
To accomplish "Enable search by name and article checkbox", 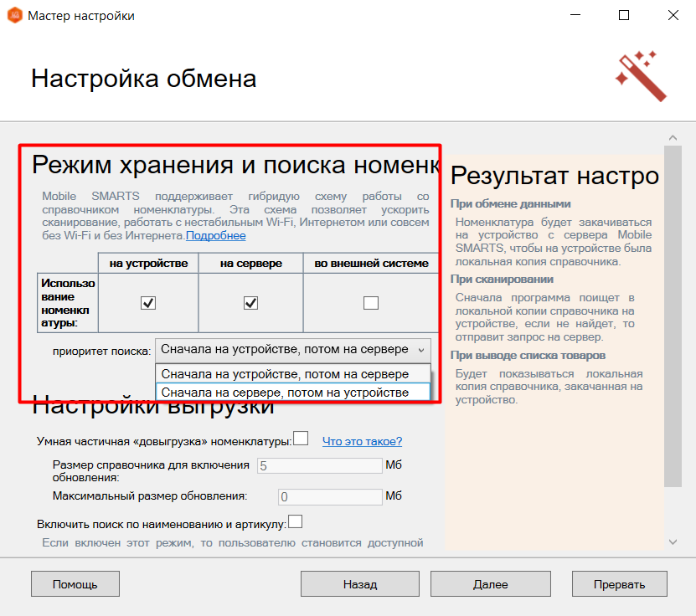I will coord(295,521).
